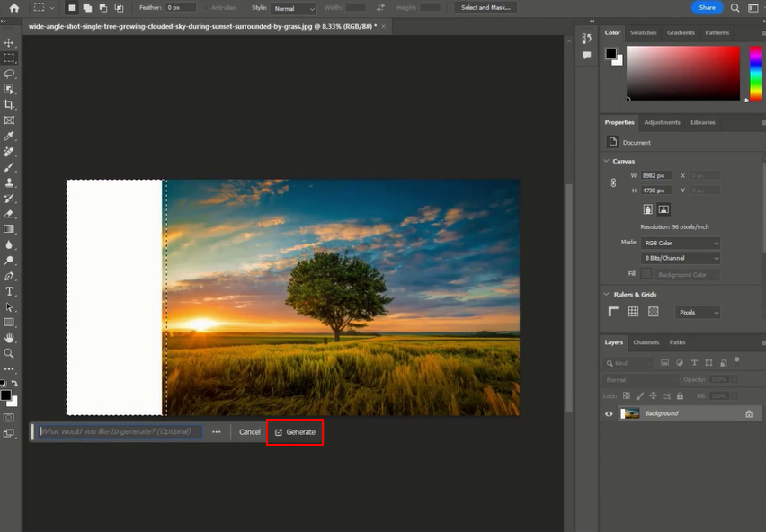This screenshot has height=532, width=766.
Task: Select the Move tool
Action: pyautogui.click(x=9, y=43)
